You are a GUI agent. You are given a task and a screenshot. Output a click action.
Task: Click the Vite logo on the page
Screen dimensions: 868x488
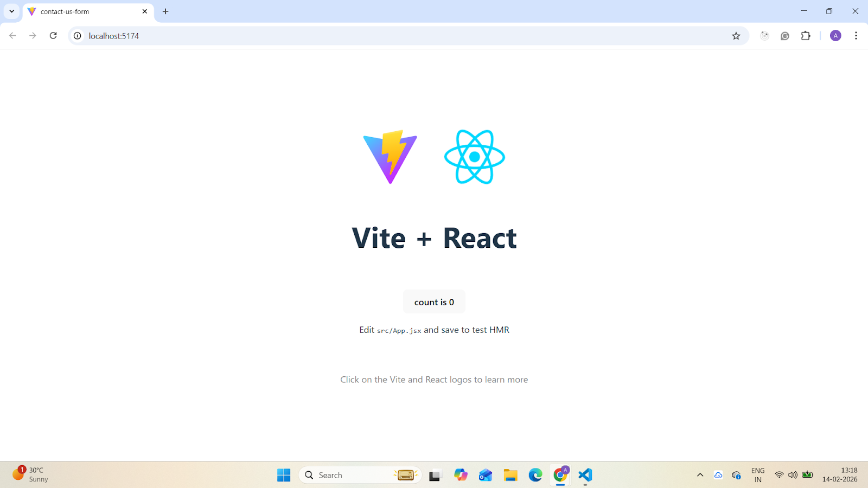[390, 157]
